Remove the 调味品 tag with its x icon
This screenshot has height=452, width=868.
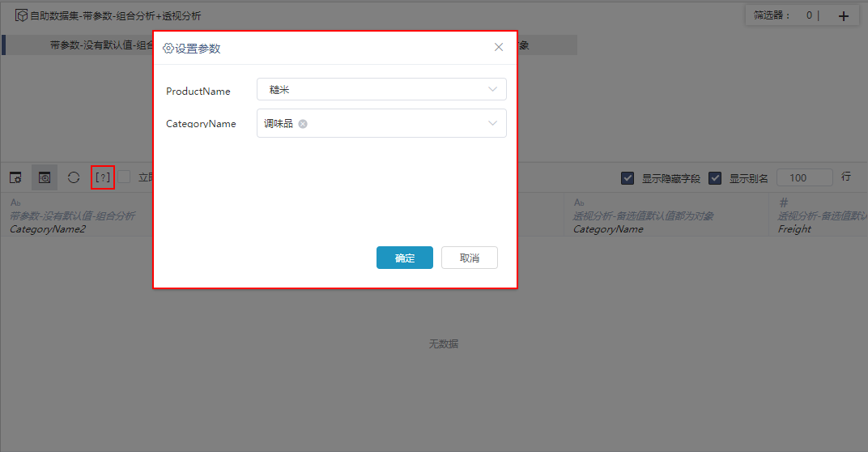(303, 123)
